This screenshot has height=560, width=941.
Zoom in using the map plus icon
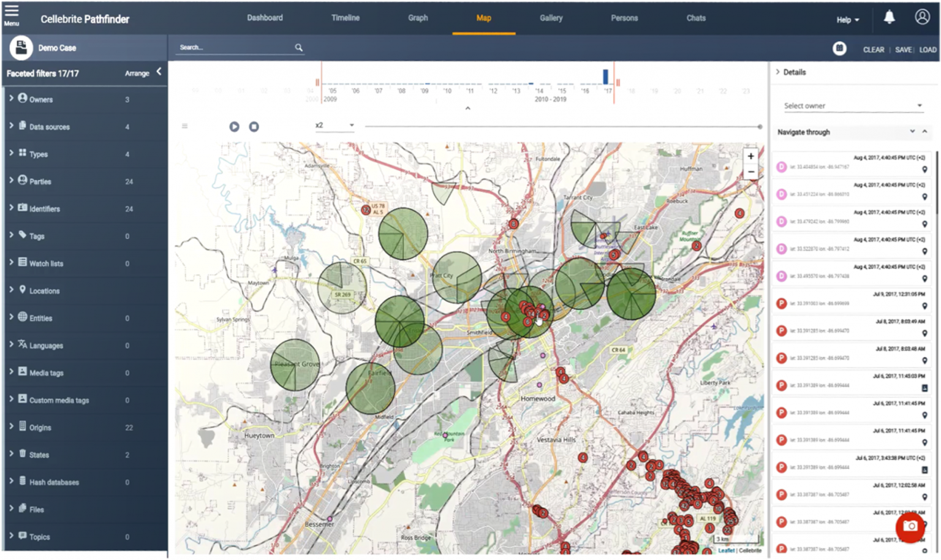750,156
